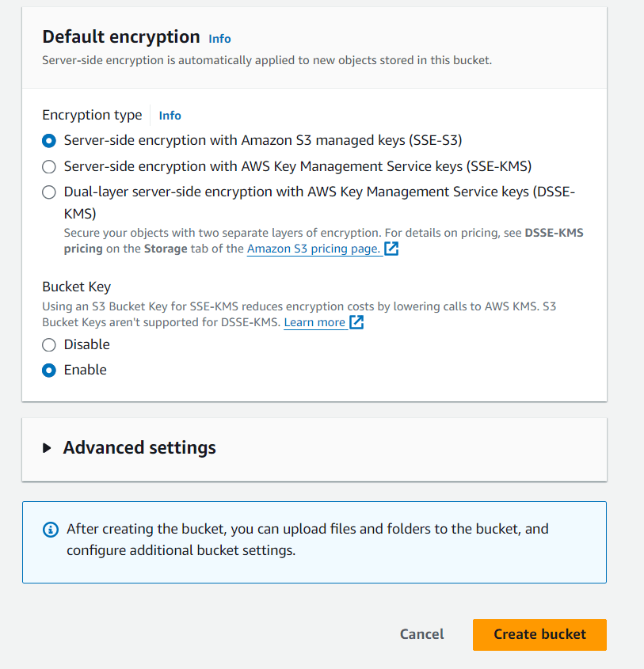Image resolution: width=644 pixels, height=669 pixels.
Task: Open the Amazon S3 pricing page link
Action: (314, 249)
